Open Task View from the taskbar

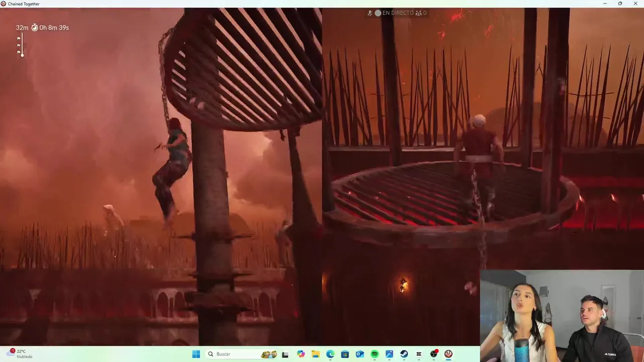[285, 354]
